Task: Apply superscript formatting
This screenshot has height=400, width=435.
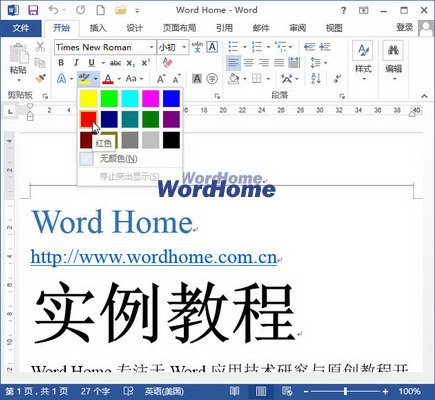Action: click(x=146, y=63)
